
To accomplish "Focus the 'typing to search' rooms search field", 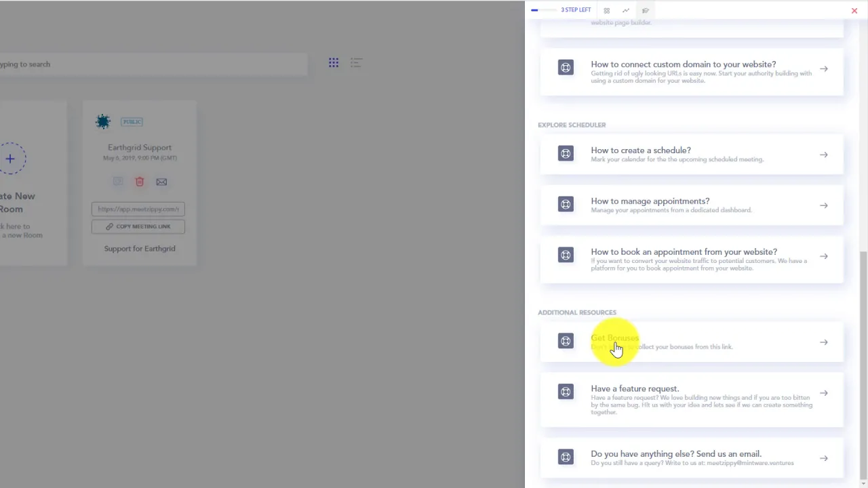I will tap(153, 64).
